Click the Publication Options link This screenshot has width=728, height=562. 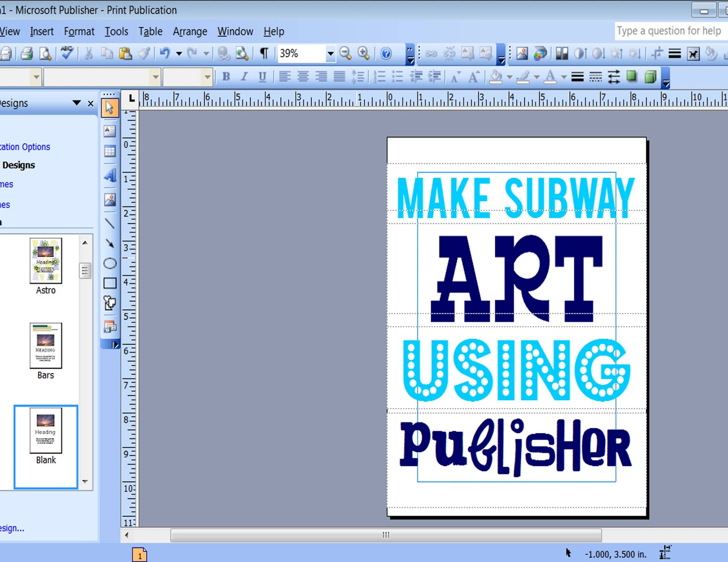click(25, 146)
